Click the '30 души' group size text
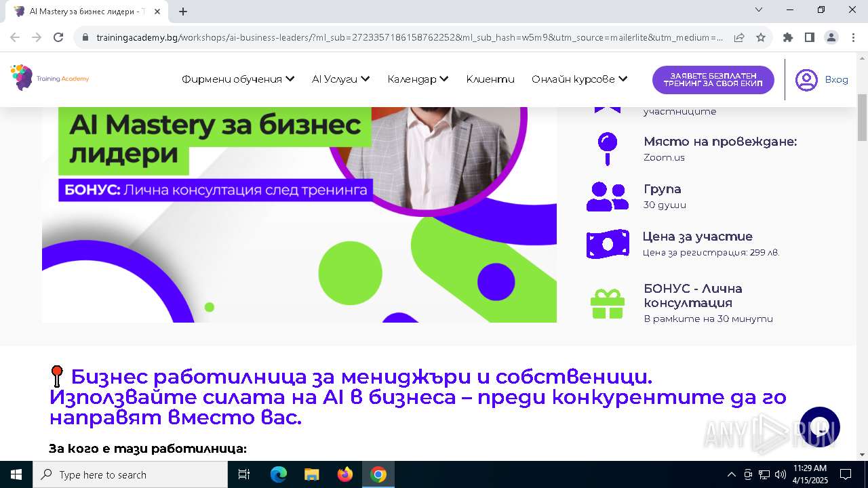Image resolution: width=868 pixels, height=488 pixels. (665, 205)
